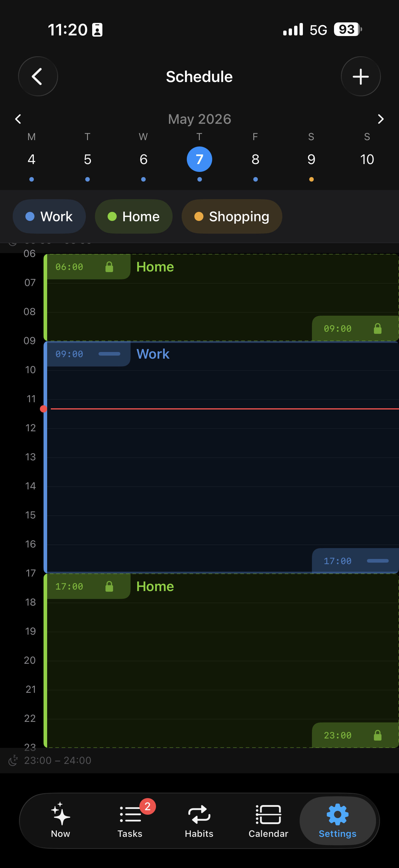
Task: Open the Tasks tab
Action: (x=130, y=820)
